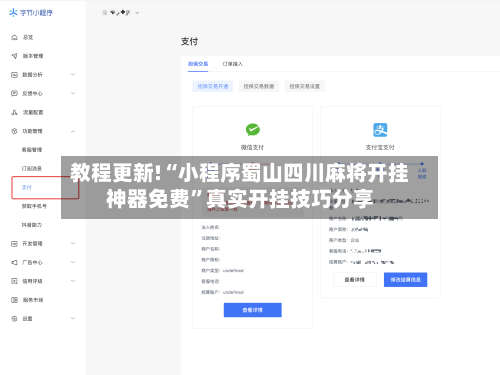Click the 开发管理 sidebar icon

(14, 244)
